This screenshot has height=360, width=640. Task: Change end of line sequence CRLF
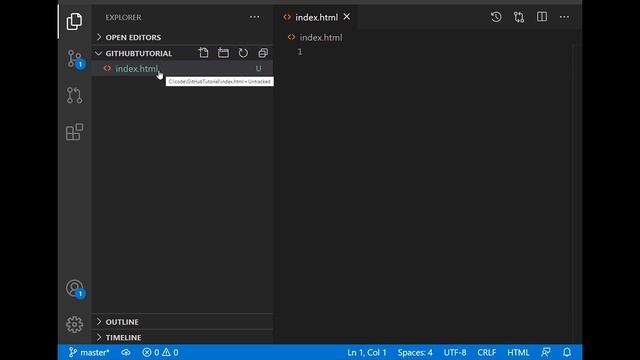(x=487, y=352)
